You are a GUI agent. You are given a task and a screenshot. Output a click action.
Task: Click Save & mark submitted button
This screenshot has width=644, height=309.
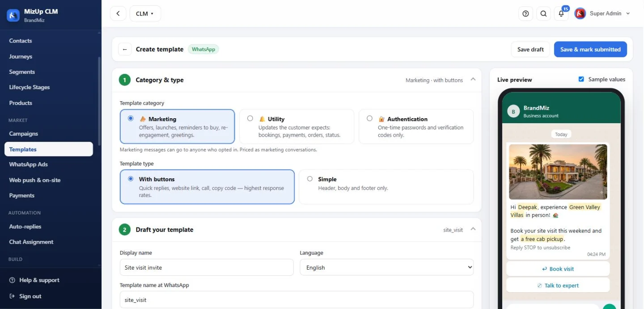(x=590, y=49)
